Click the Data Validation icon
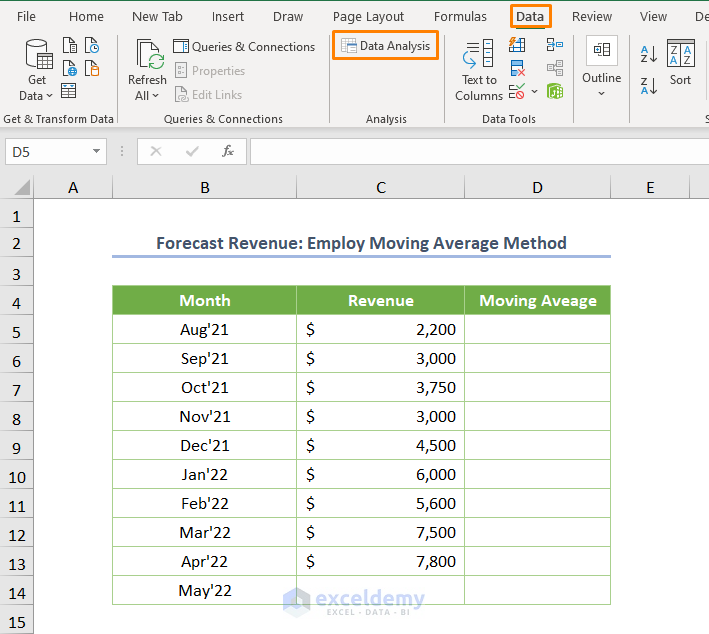709x634 pixels. (x=517, y=92)
